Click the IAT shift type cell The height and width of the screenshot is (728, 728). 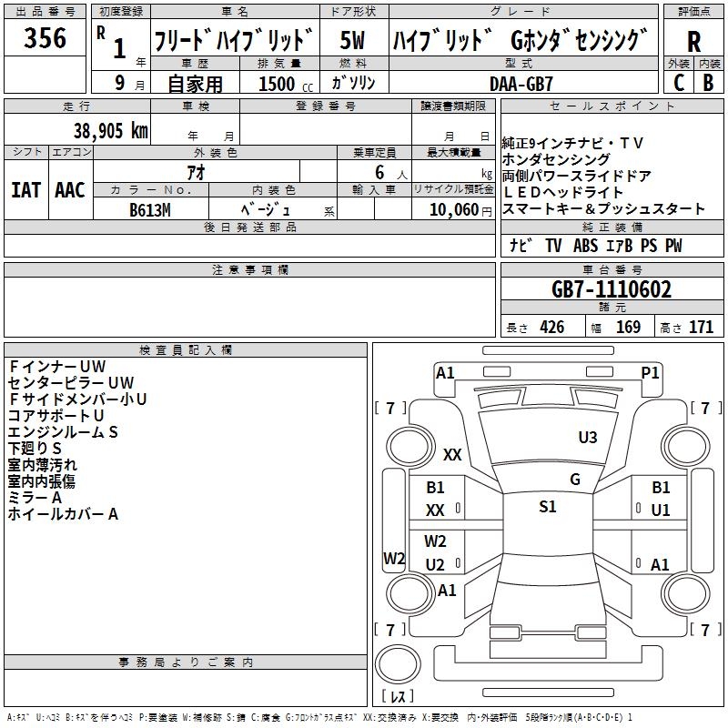click(x=26, y=189)
